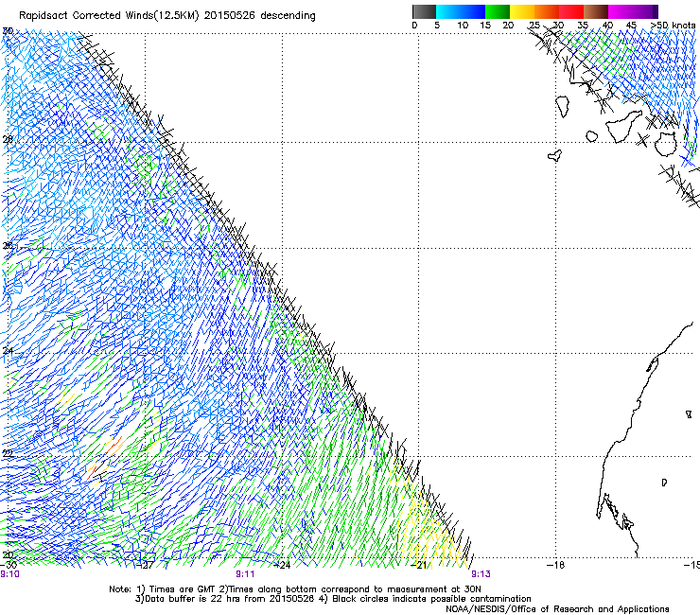Click the magenta 40–45 knots legend segment
The image size is (700, 615).
pyautogui.click(x=621, y=11)
